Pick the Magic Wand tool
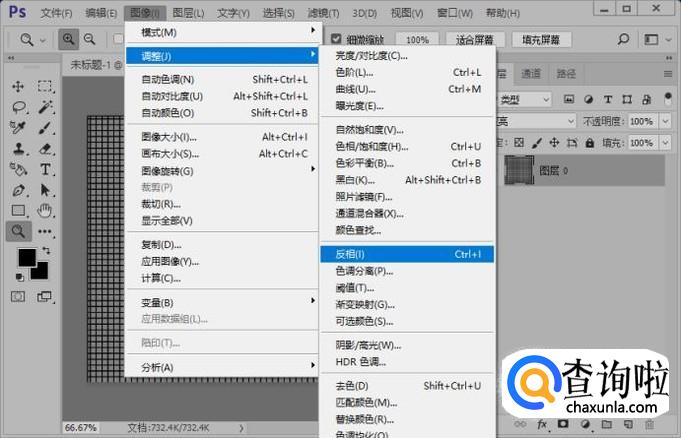Viewport: 681px width, 438px height. pyautogui.click(x=45, y=107)
